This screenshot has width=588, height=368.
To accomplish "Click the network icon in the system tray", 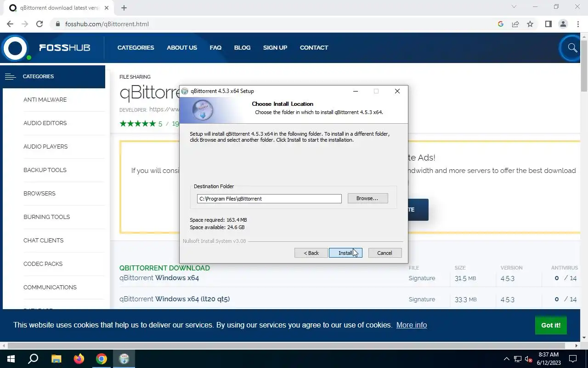I will pos(518,359).
